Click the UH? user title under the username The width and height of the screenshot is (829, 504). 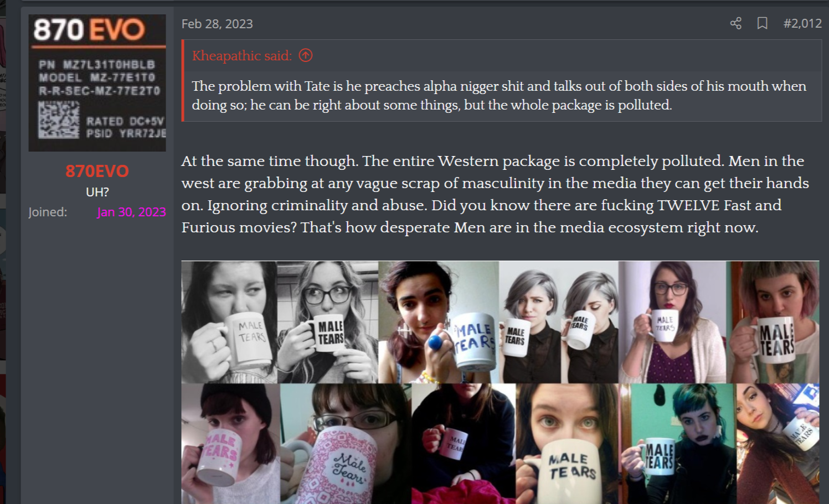[x=97, y=192]
